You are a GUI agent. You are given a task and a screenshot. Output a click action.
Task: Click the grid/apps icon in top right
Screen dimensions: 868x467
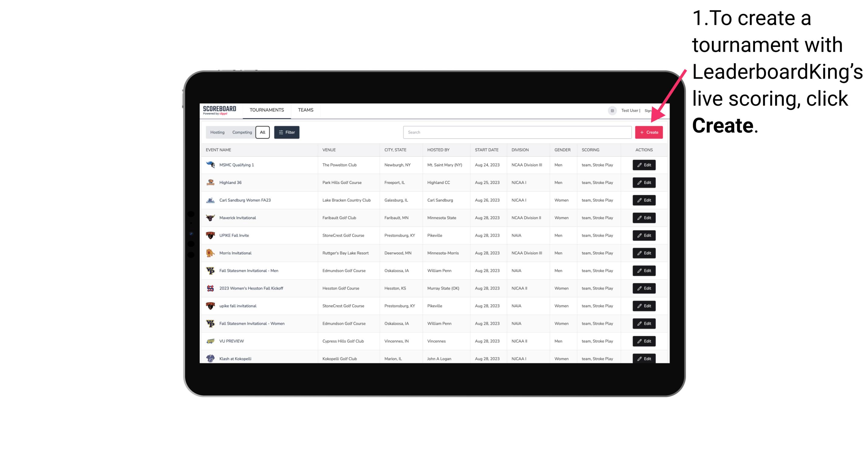tap(611, 111)
